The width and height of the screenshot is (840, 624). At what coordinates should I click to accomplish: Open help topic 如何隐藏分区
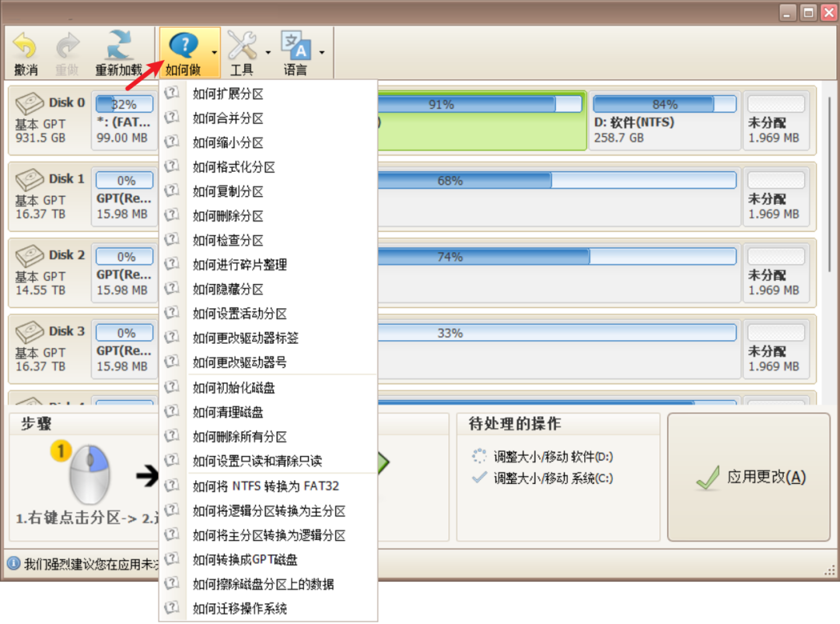[268, 289]
